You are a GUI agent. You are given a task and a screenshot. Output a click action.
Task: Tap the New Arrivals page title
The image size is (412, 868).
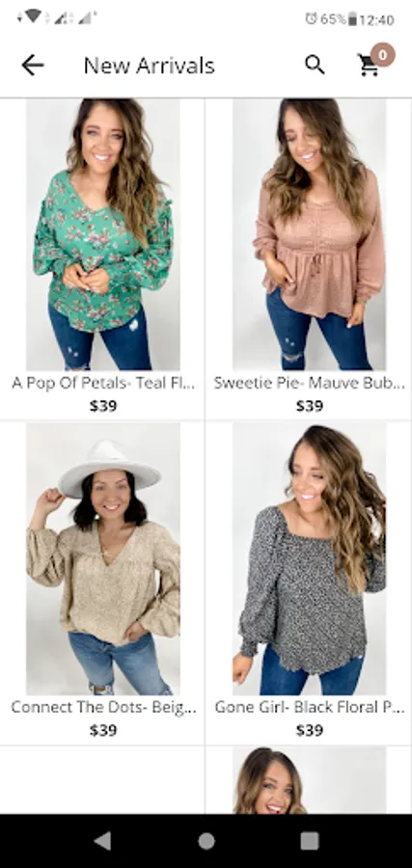(x=149, y=66)
